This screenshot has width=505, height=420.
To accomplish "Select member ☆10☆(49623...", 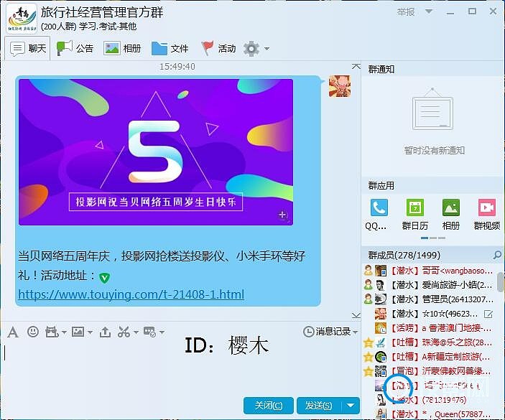I will coord(432,314).
